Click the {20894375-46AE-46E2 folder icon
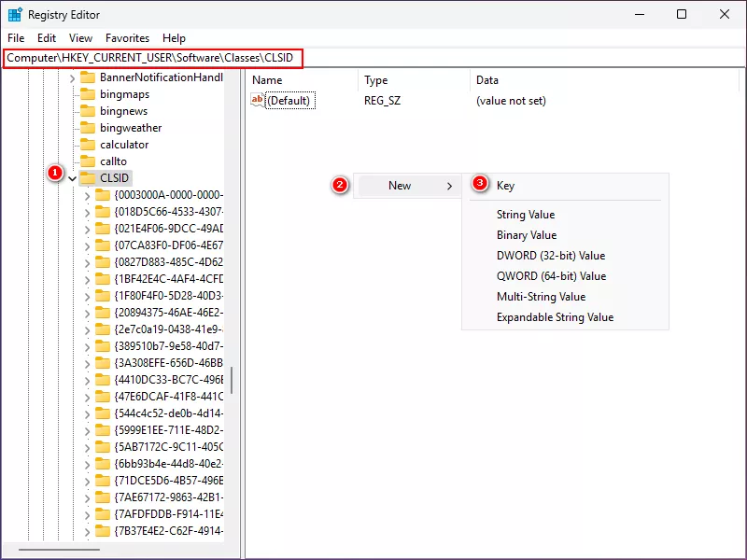 [103, 313]
